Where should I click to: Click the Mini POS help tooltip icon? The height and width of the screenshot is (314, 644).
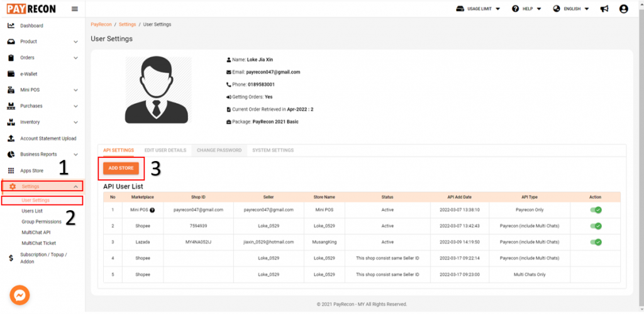coord(152,210)
